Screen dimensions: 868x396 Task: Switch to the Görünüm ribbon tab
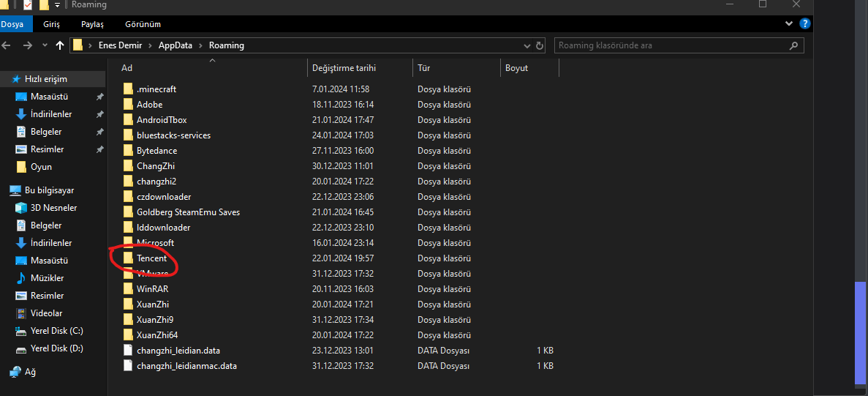tap(143, 24)
